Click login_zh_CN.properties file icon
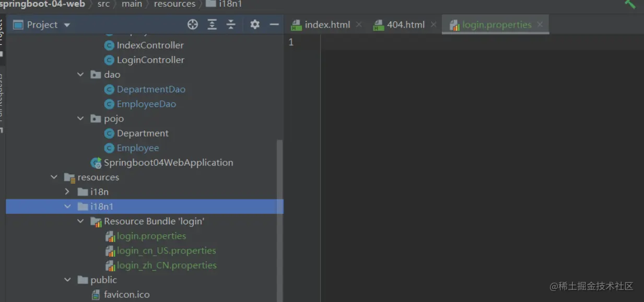The image size is (644, 302). tap(110, 265)
